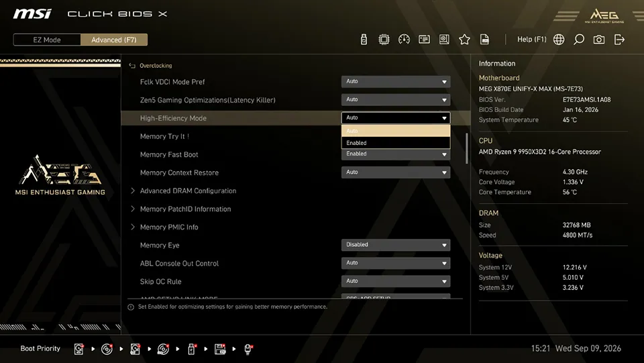This screenshot has height=363, width=644.
Task: Switch to EZ Mode tab
Action: point(47,40)
